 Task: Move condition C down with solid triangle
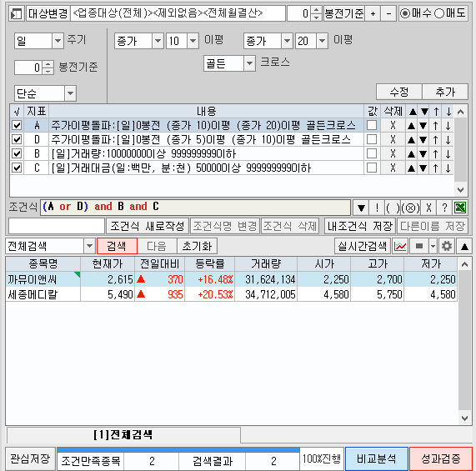423,168
